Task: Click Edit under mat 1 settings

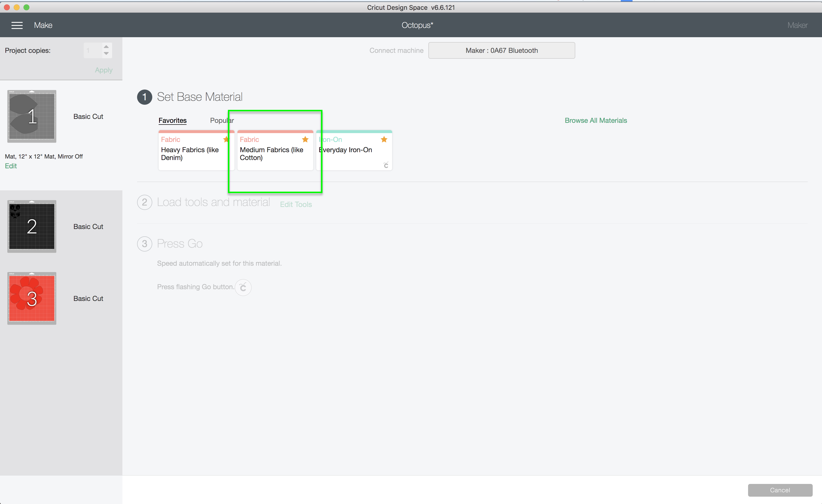Action: point(11,166)
